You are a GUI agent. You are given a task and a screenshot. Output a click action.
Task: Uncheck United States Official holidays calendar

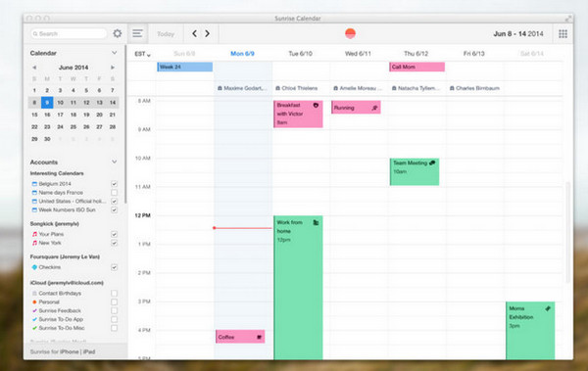click(x=115, y=202)
